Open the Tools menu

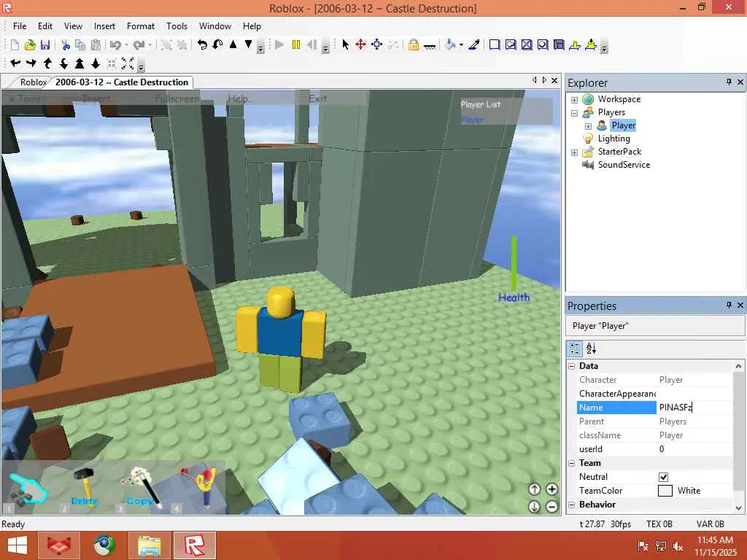click(177, 26)
